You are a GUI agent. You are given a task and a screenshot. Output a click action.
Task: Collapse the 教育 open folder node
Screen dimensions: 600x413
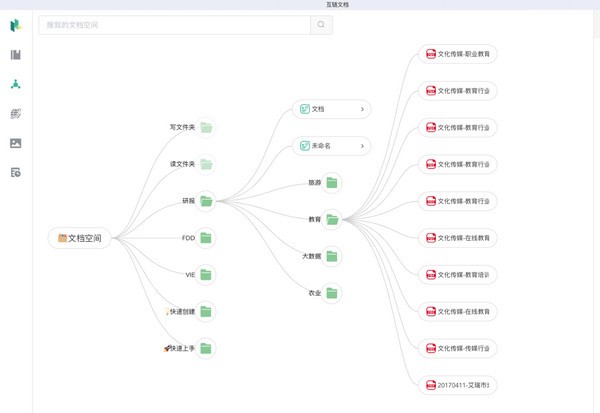(x=332, y=219)
